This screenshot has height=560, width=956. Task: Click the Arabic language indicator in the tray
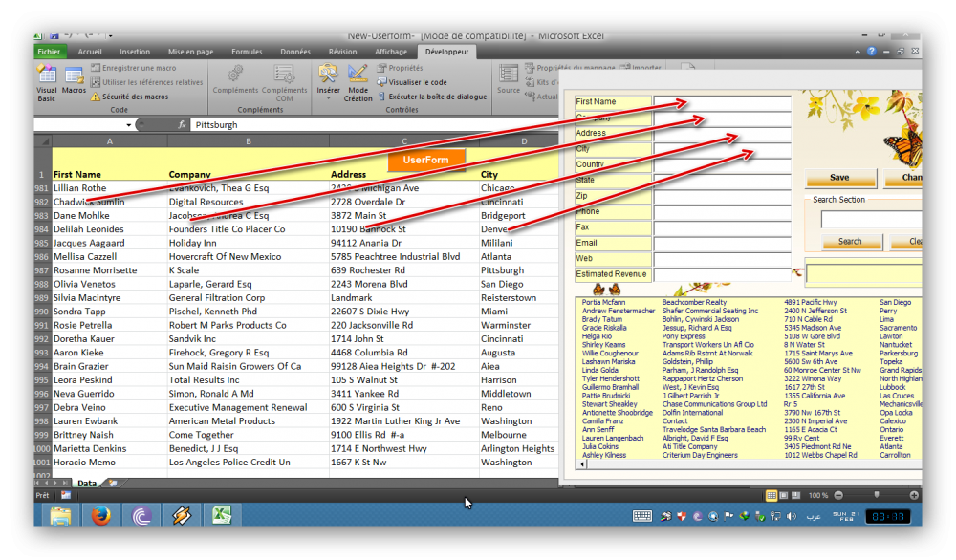(x=814, y=516)
